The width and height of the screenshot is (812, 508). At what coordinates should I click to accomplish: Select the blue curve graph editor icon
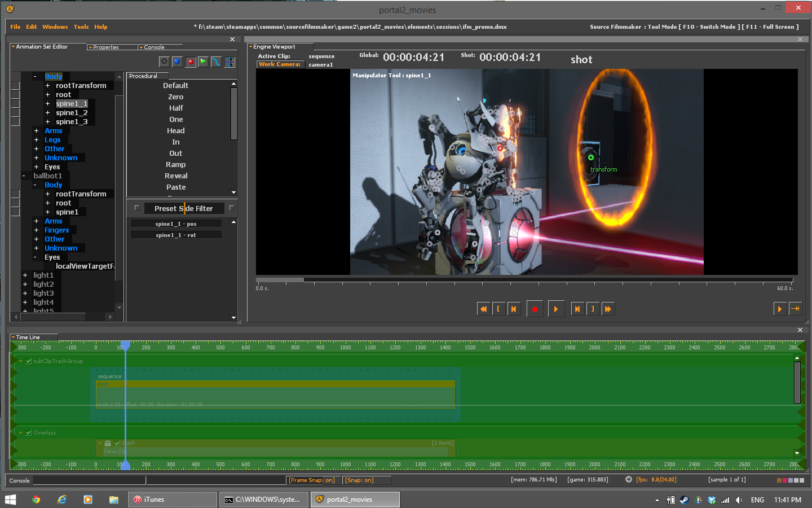pos(216,62)
